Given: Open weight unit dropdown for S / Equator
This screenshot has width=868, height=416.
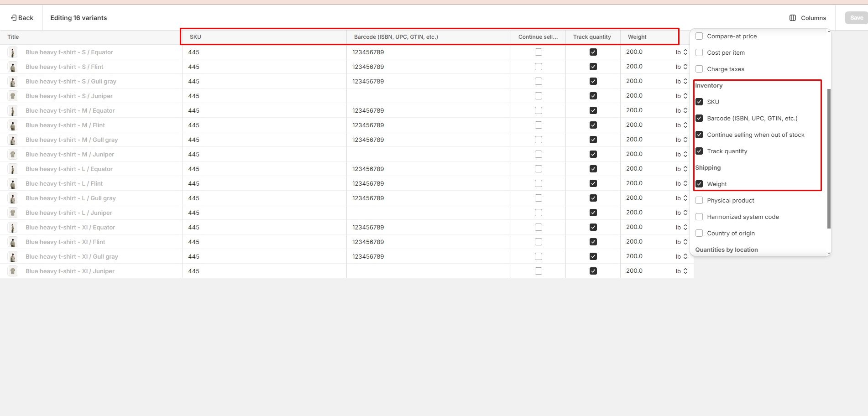Looking at the screenshot, I should [681, 52].
